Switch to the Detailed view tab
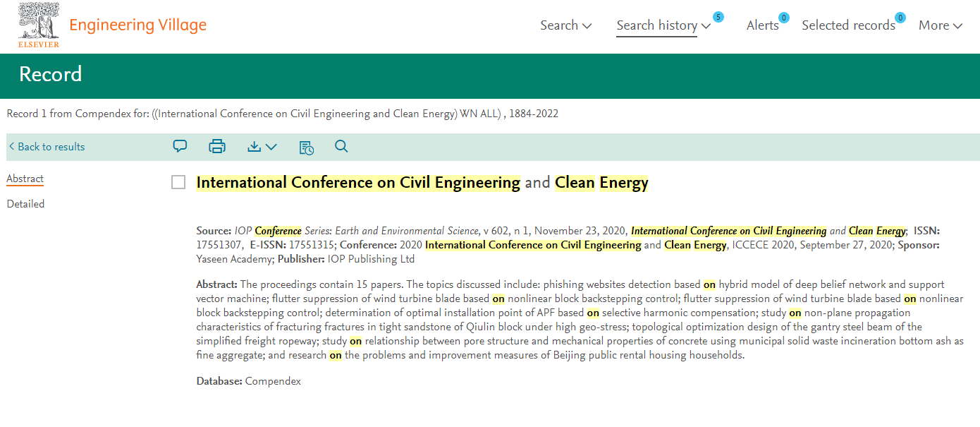 tap(25, 204)
